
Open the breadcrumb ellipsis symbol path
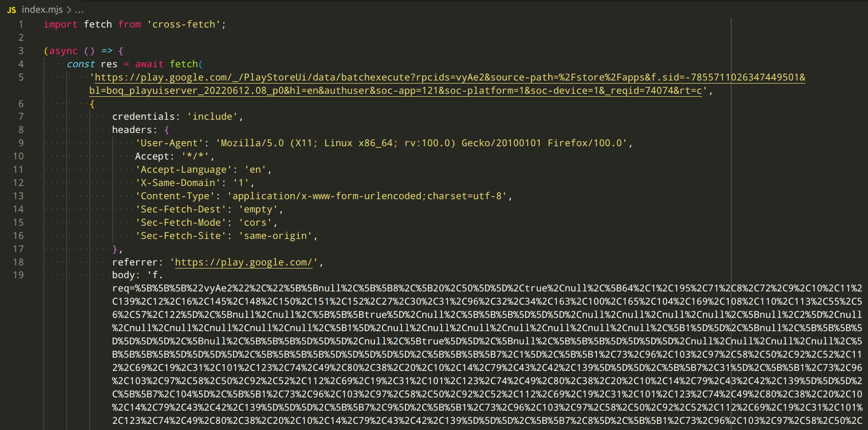tap(79, 10)
